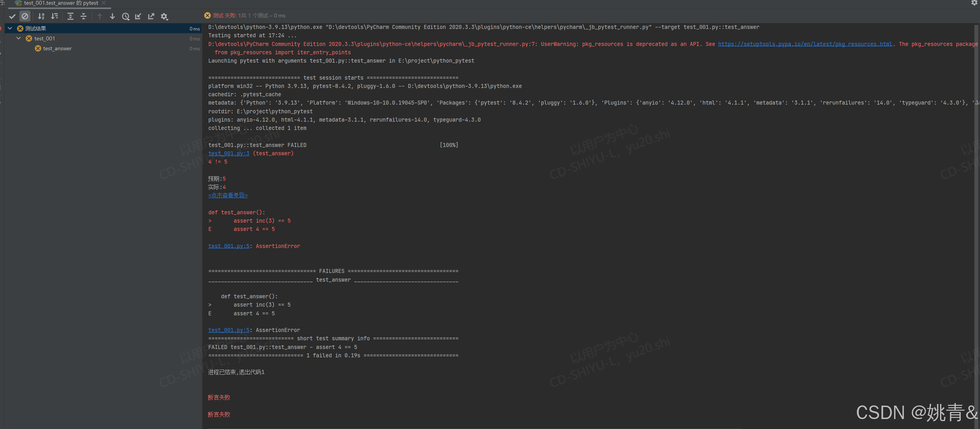Open the test history clock icon
This screenshot has height=429, width=980.
coord(126,16)
